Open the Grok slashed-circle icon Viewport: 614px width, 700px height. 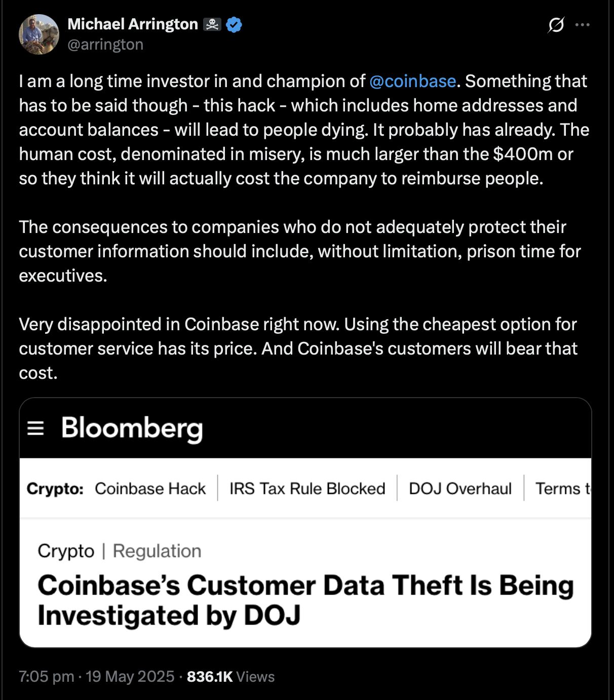(556, 25)
